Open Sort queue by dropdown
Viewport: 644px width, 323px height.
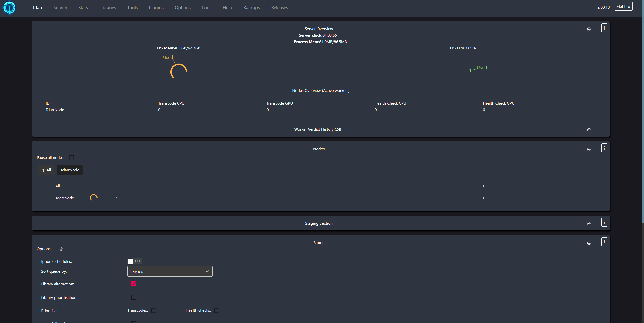pos(170,271)
